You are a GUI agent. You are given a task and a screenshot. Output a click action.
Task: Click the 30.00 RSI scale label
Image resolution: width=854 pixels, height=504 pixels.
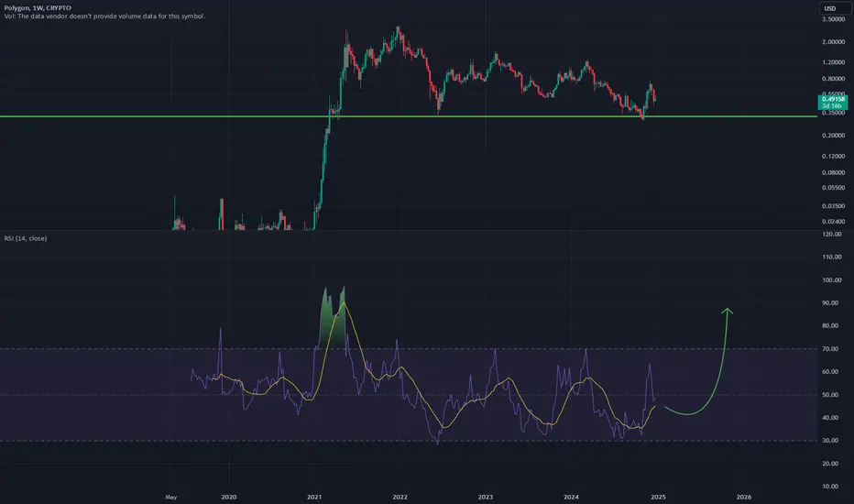[x=830, y=441]
